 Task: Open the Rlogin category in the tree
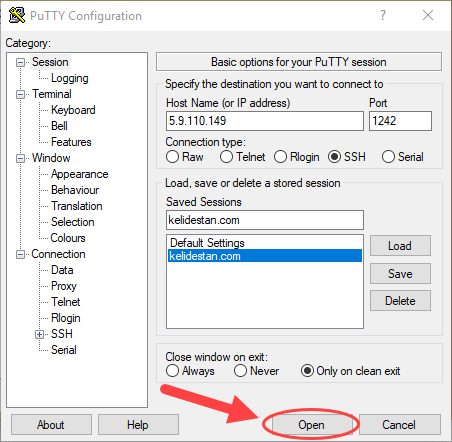pos(66,318)
